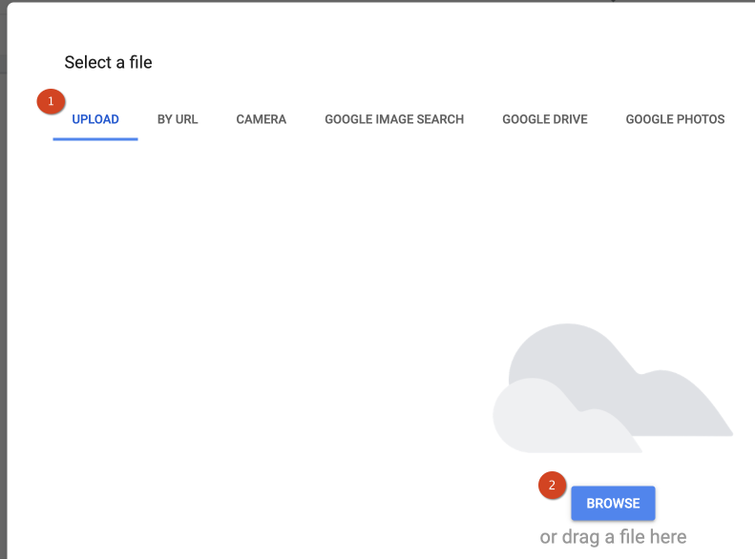Click the white space below the Google Photos tab

tap(675, 210)
